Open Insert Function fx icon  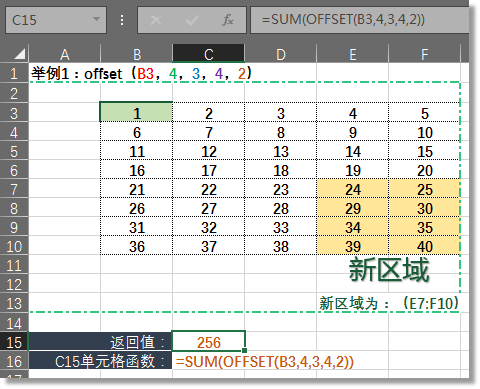click(x=228, y=20)
